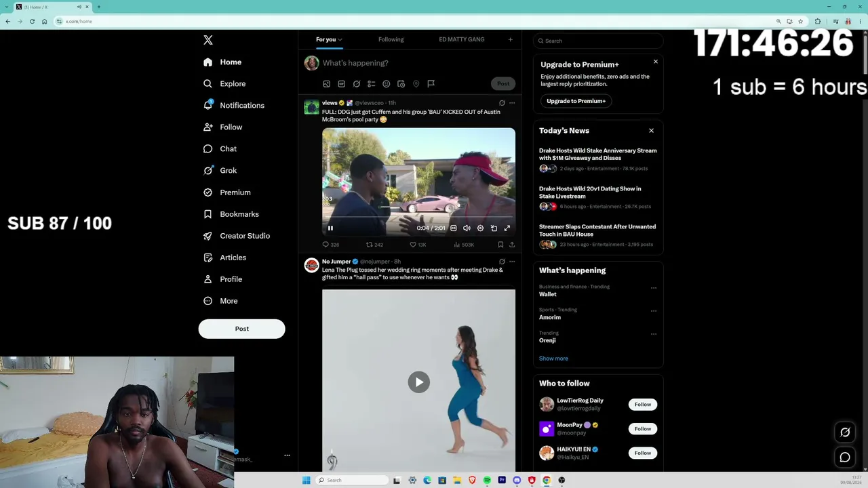This screenshot has width=868, height=488.
Task: Mute the views video sound
Action: pyautogui.click(x=467, y=228)
